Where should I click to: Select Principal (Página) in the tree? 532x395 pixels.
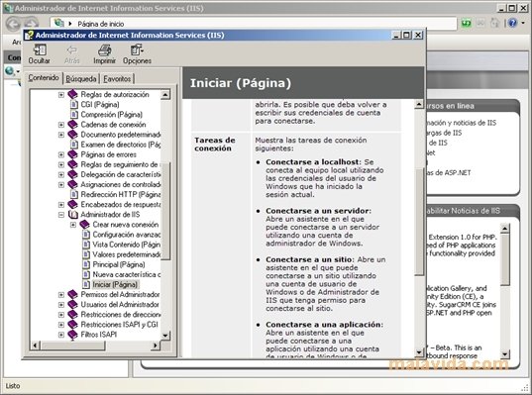click(x=119, y=264)
